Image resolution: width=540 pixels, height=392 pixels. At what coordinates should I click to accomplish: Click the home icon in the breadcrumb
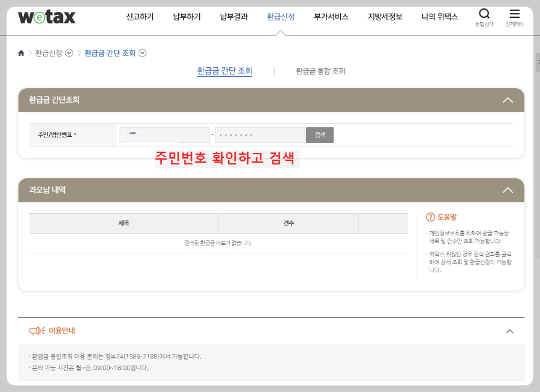coord(20,53)
